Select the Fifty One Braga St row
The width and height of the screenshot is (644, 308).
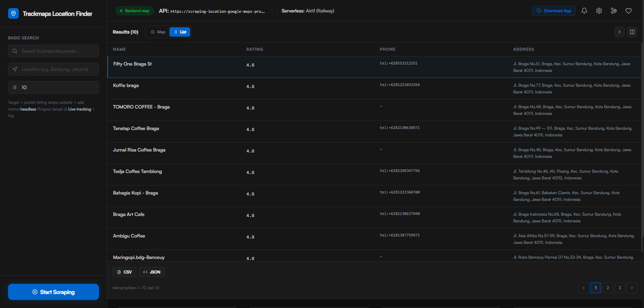click(374, 67)
